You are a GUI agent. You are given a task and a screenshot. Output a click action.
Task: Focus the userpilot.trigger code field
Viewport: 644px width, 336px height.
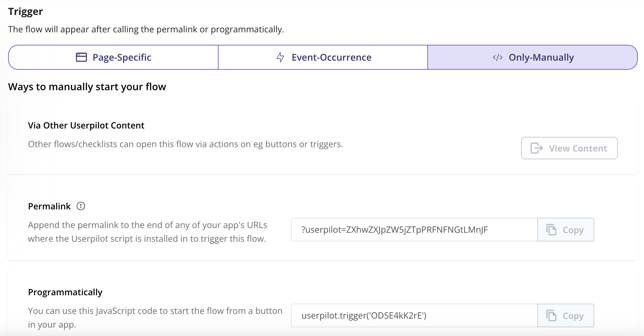coord(414,315)
